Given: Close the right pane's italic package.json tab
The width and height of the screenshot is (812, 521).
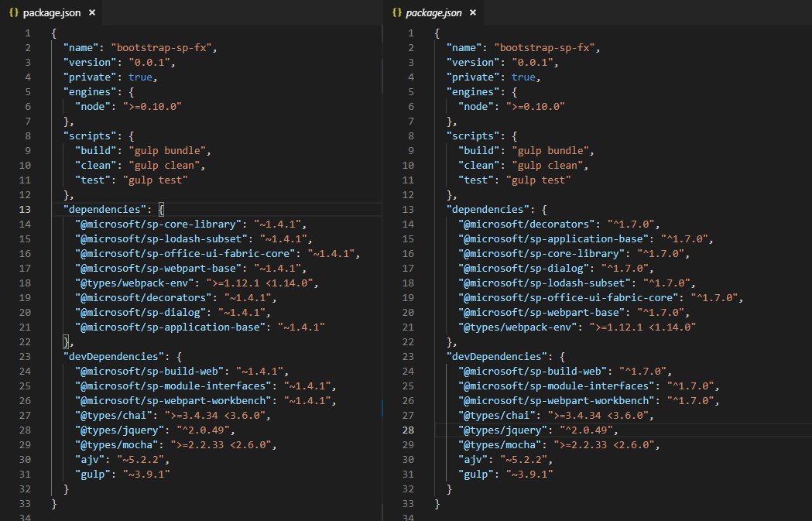Looking at the screenshot, I should click(473, 12).
